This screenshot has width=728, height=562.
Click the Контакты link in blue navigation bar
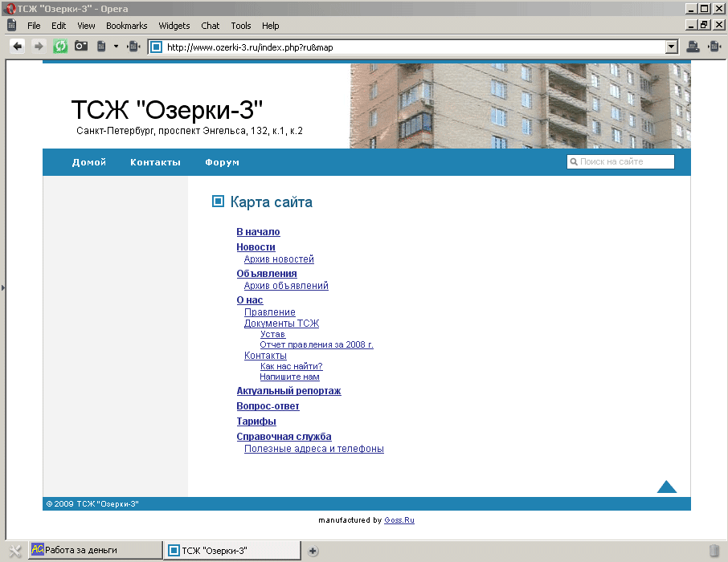point(156,162)
